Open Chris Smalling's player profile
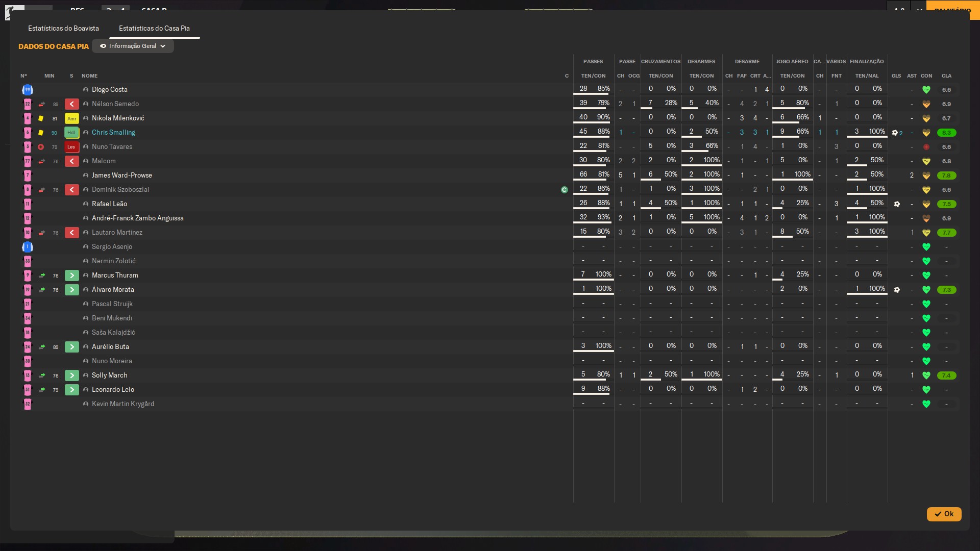This screenshot has height=551, width=980. click(113, 133)
